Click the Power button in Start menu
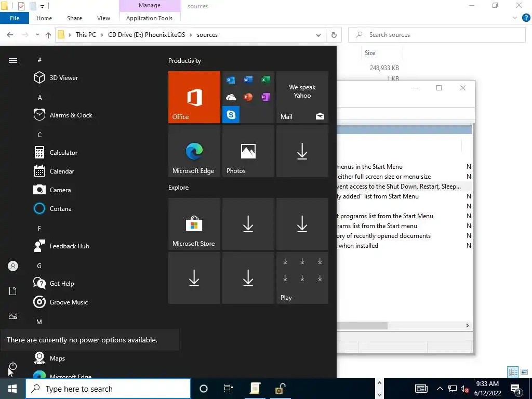 13,366
